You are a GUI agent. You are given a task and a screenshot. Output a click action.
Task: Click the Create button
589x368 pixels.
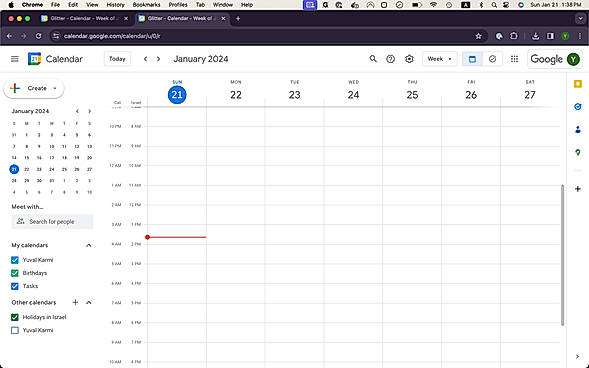(x=33, y=89)
